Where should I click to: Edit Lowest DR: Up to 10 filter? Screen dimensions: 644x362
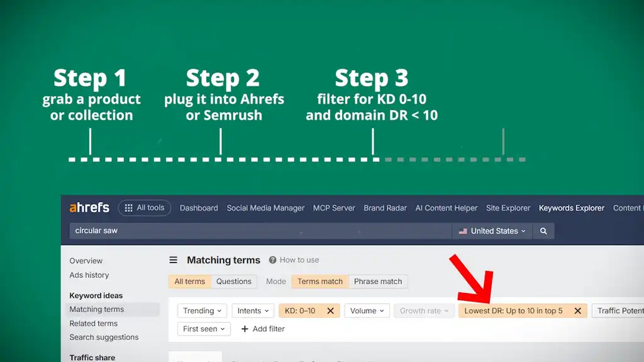coord(513,310)
